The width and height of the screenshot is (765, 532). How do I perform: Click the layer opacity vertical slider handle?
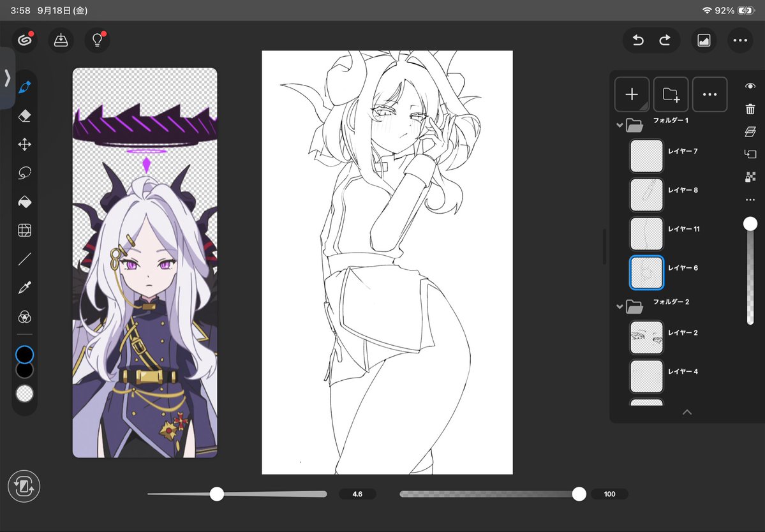coord(750,224)
